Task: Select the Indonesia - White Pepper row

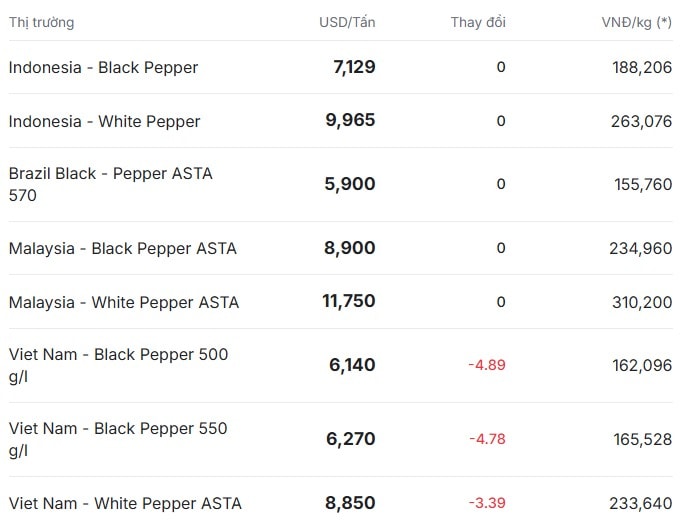Action: coord(341,121)
